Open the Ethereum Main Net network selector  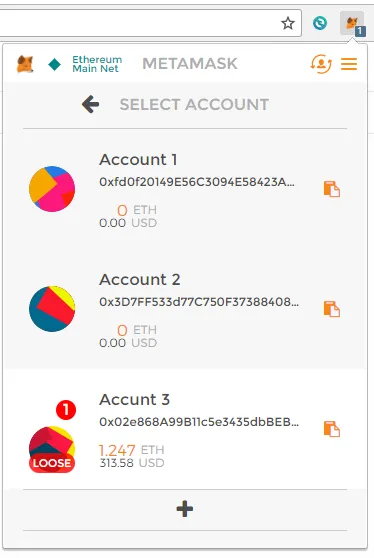click(97, 64)
